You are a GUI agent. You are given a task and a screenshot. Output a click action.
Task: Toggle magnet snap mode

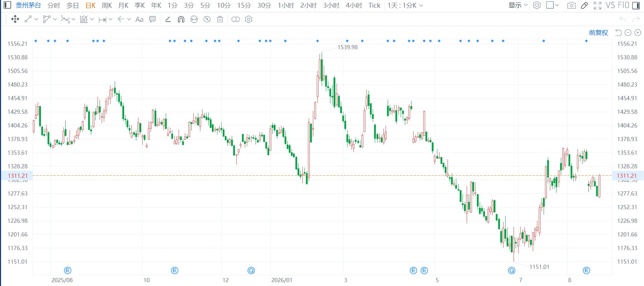[x=181, y=19]
